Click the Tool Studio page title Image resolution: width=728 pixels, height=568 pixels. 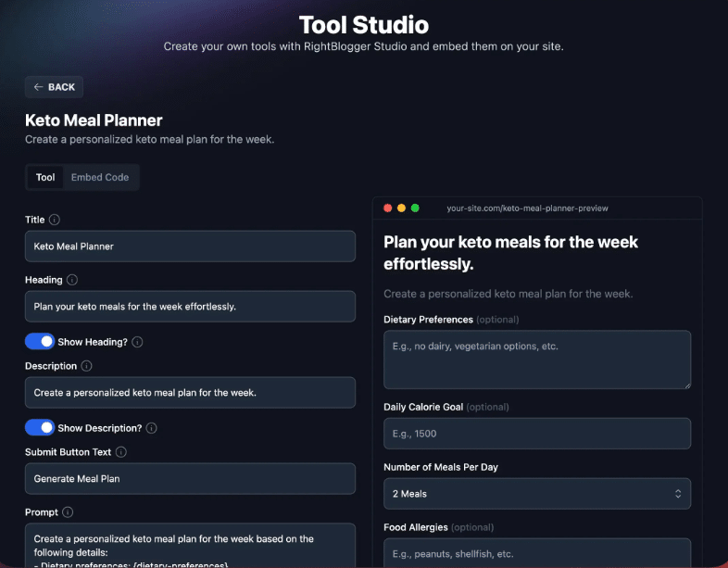363,25
